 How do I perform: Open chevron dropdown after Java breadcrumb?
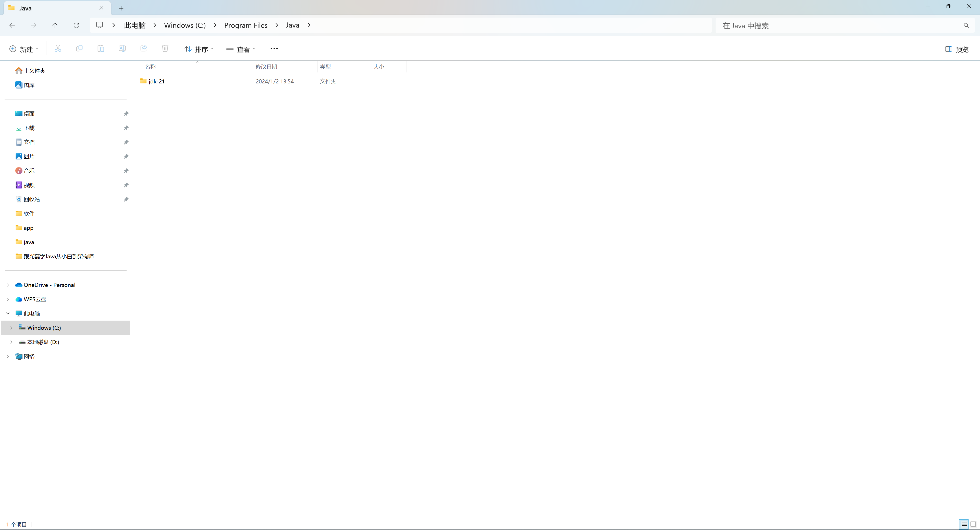(x=309, y=25)
